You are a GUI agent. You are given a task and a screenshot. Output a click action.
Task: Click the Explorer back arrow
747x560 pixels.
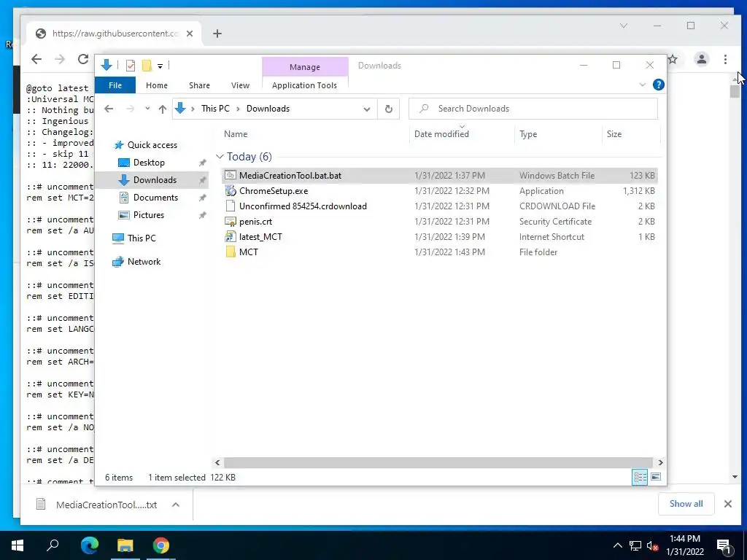(x=109, y=109)
